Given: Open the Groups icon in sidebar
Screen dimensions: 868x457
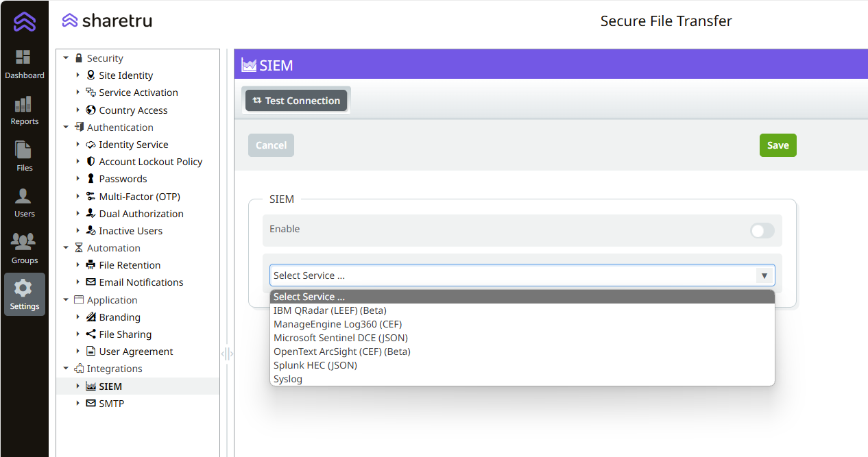Looking at the screenshot, I should 24,248.
